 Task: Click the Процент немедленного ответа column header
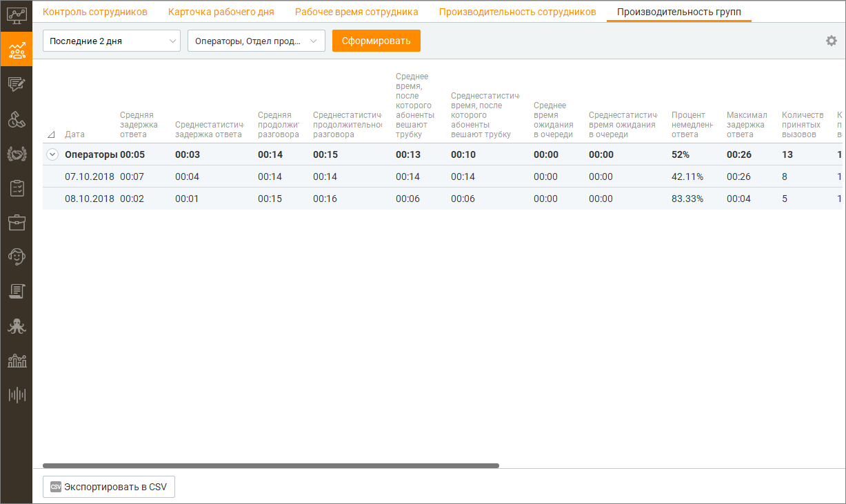coord(692,125)
